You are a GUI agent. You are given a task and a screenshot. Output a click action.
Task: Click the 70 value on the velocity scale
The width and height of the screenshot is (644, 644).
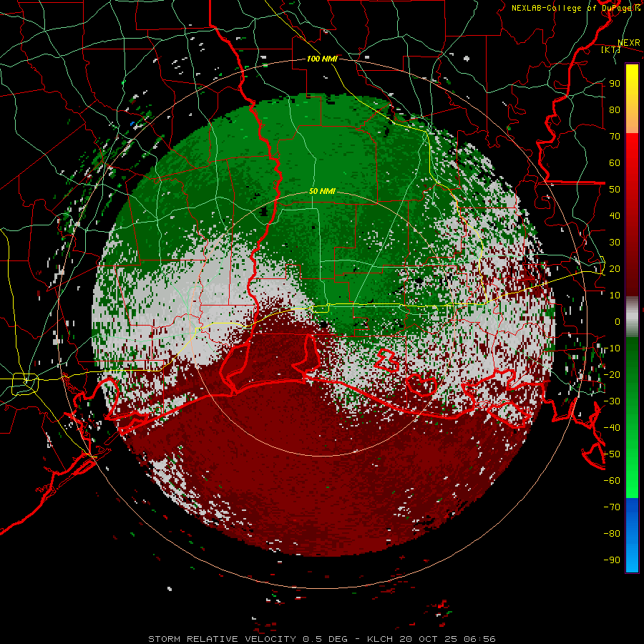pyautogui.click(x=615, y=137)
